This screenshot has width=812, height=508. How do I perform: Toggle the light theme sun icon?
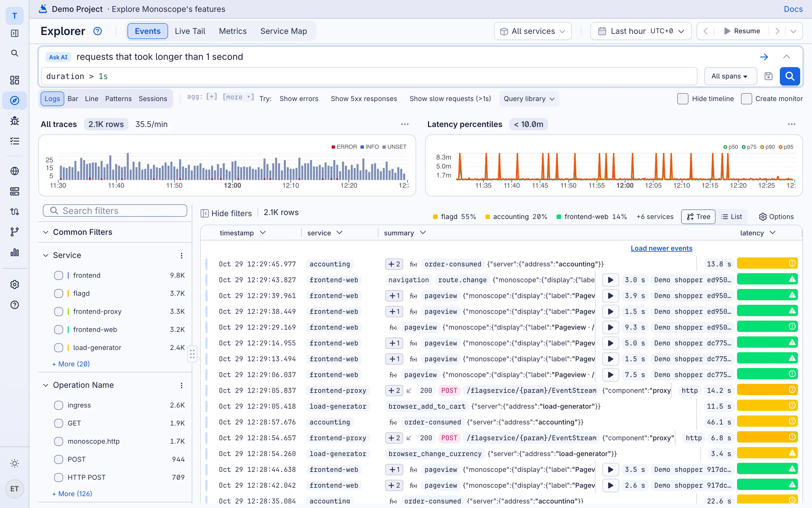(x=14, y=463)
